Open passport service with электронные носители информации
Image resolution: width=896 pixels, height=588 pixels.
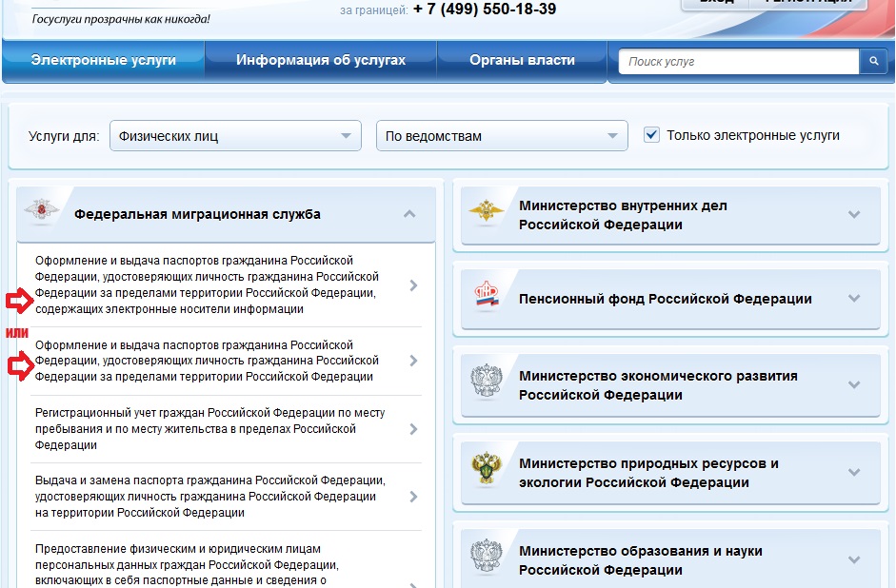(x=207, y=284)
